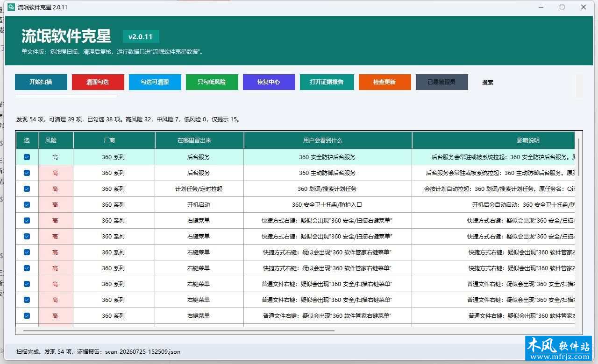Click the 厂商 column header
Screen dimensions: 598x364
point(114,140)
